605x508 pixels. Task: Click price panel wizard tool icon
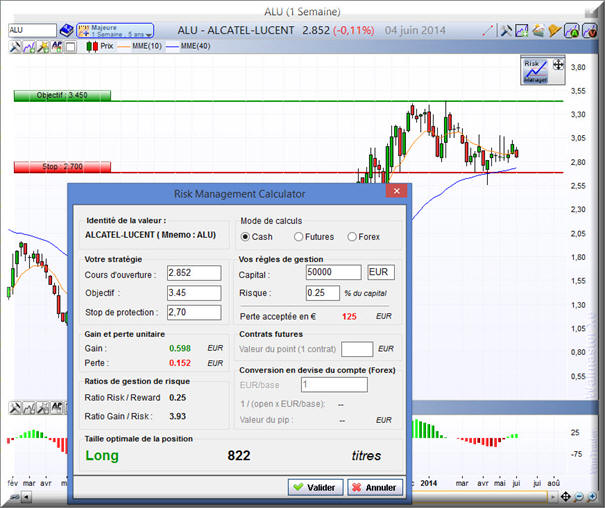[x=43, y=47]
